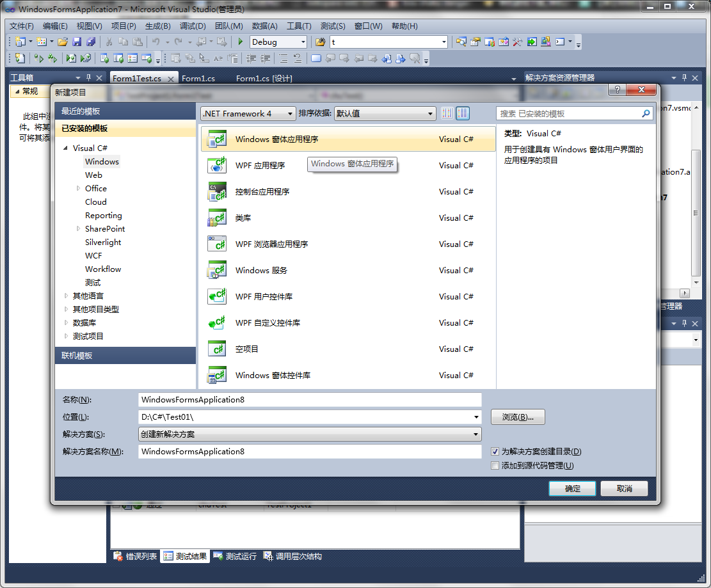Click the Decrease Indent icon
Screen dimensions: 711x588
(x=252, y=58)
